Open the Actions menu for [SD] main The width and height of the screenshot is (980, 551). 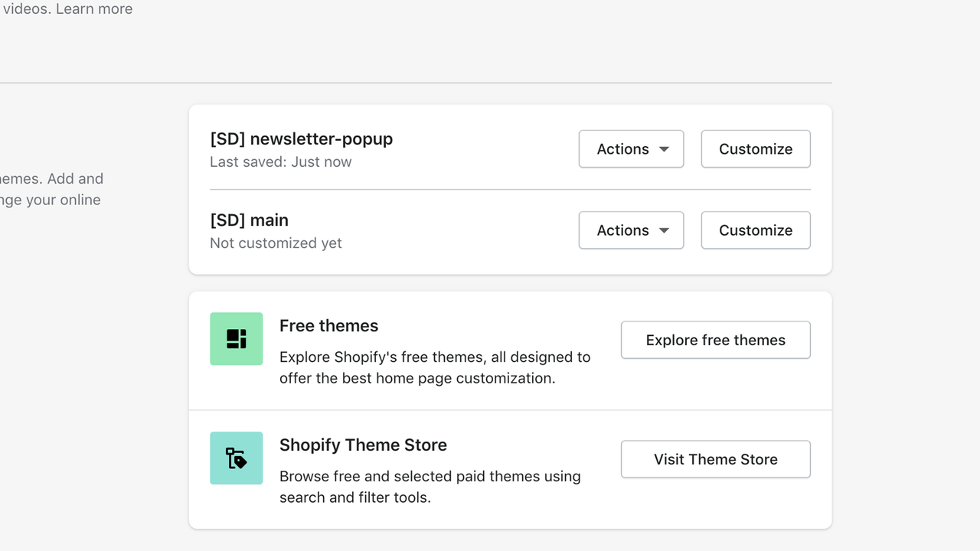click(631, 230)
